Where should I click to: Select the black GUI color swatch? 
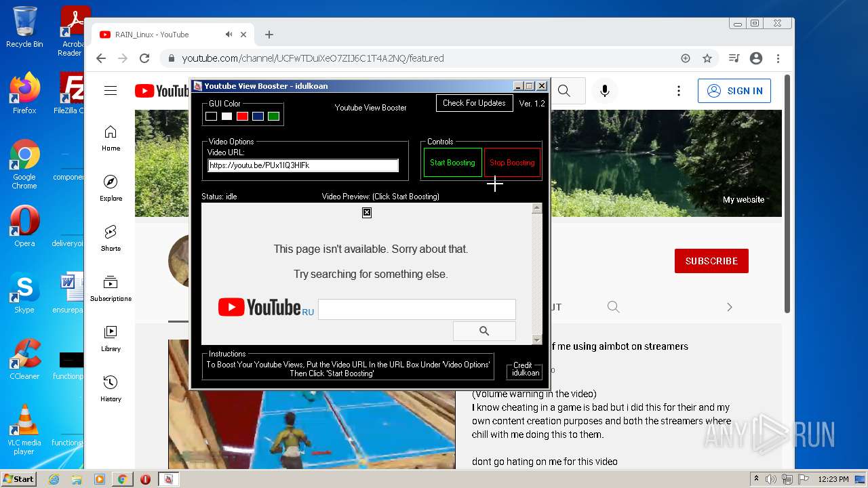[x=211, y=117]
